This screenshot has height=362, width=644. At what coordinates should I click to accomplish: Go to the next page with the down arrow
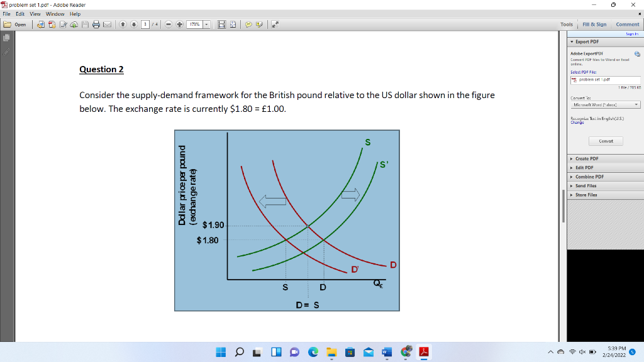point(134,25)
